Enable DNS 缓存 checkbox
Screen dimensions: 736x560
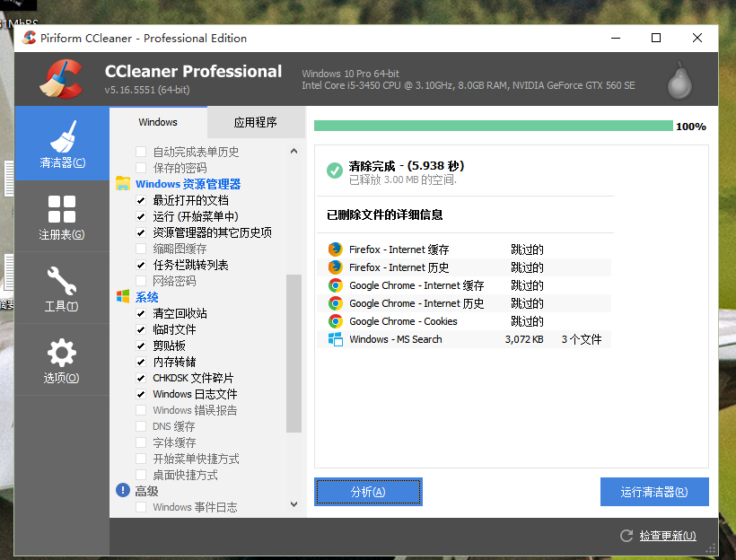coord(141,426)
